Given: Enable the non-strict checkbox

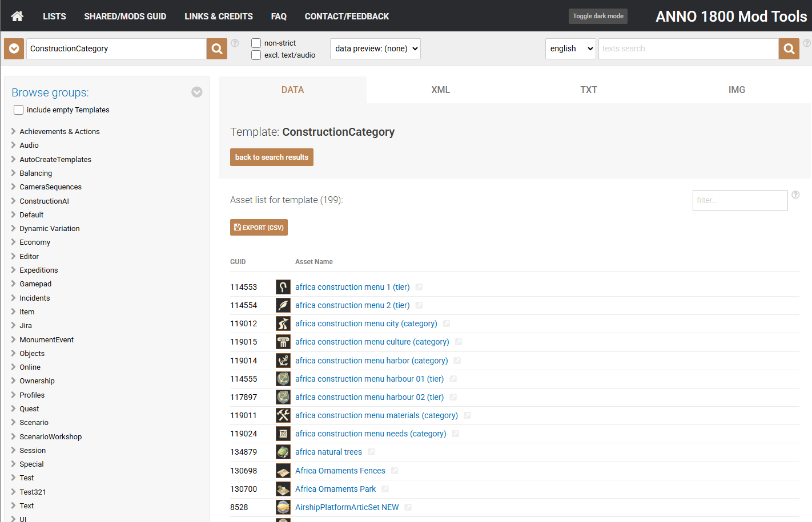Looking at the screenshot, I should pyautogui.click(x=256, y=43).
